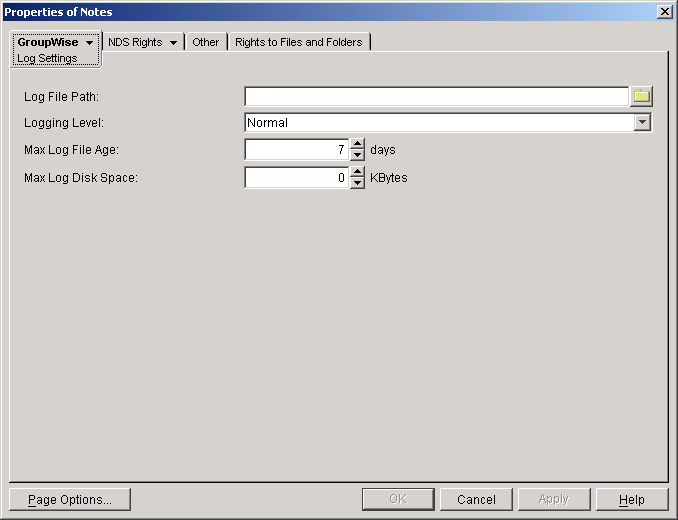Focus the Max Log File Age field

(x=297, y=150)
